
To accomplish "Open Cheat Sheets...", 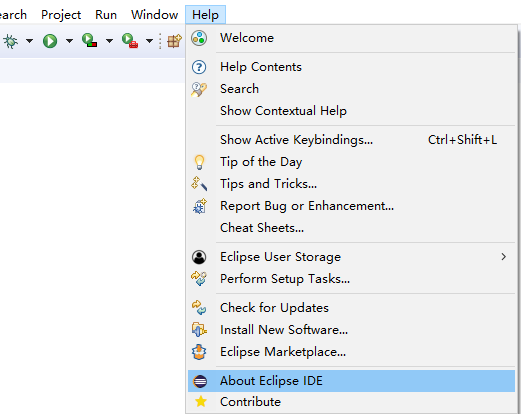I will tap(351, 228).
